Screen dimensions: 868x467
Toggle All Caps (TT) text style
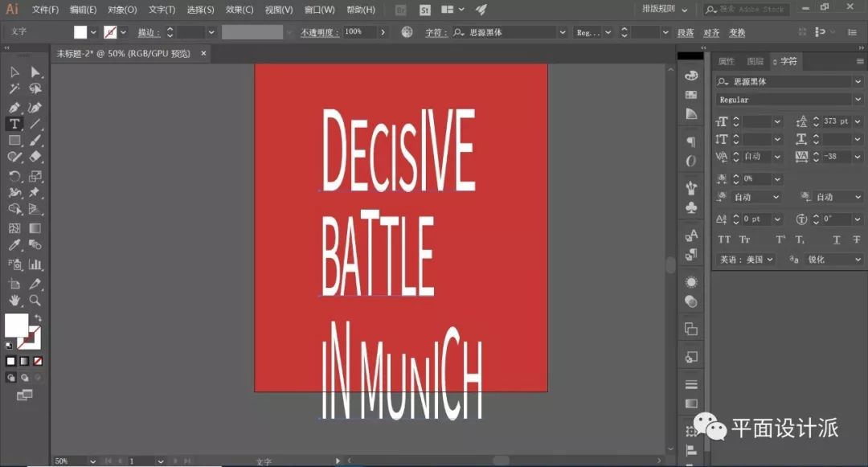click(724, 240)
